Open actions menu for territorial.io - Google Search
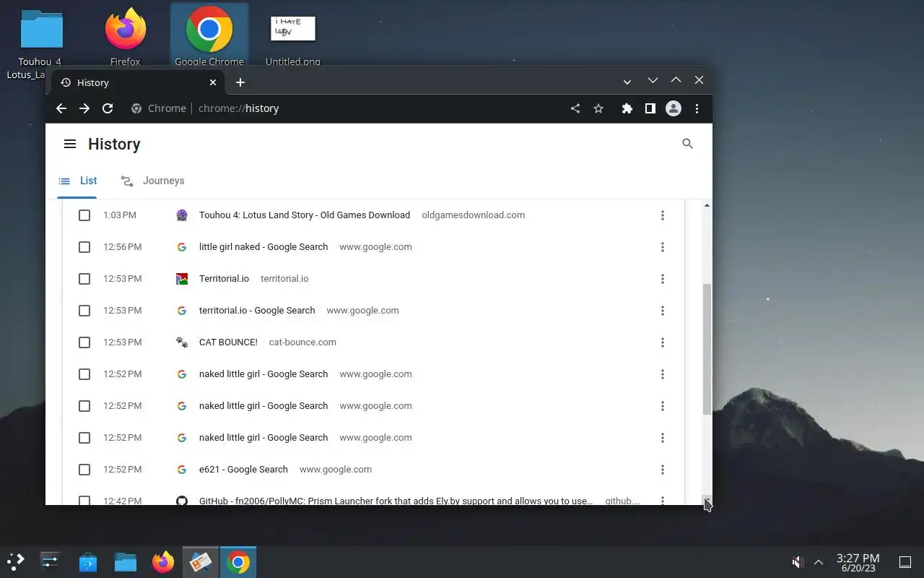The height and width of the screenshot is (578, 924). tap(663, 311)
